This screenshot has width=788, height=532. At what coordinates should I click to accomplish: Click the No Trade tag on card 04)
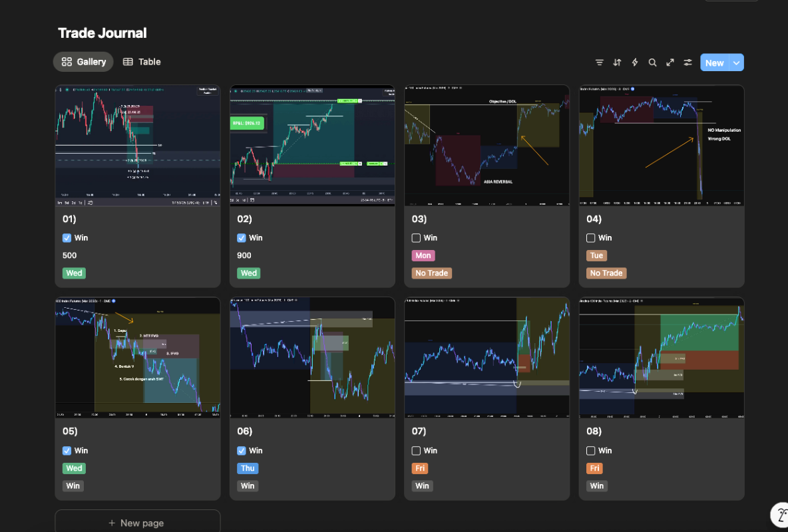tap(606, 273)
